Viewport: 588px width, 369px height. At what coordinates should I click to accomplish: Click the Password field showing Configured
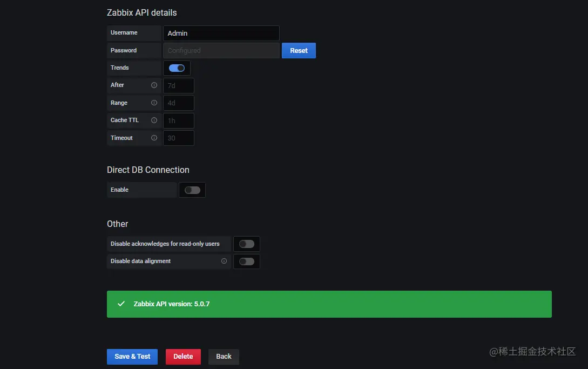click(x=221, y=50)
